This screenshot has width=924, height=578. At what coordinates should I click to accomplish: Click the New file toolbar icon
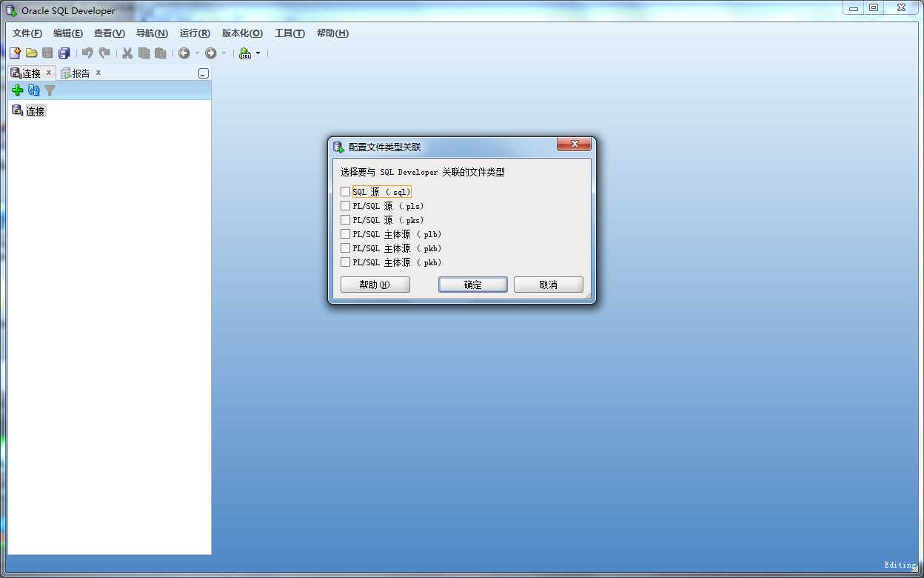(x=15, y=53)
